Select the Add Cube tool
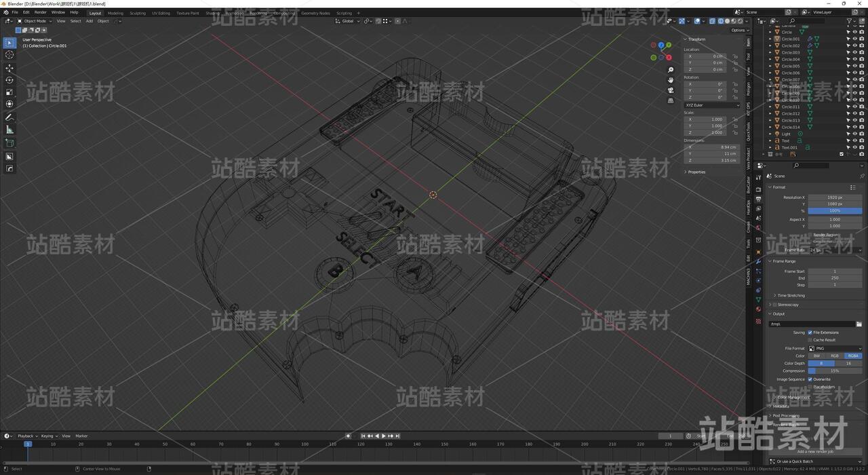The width and height of the screenshot is (868, 475). [9, 143]
